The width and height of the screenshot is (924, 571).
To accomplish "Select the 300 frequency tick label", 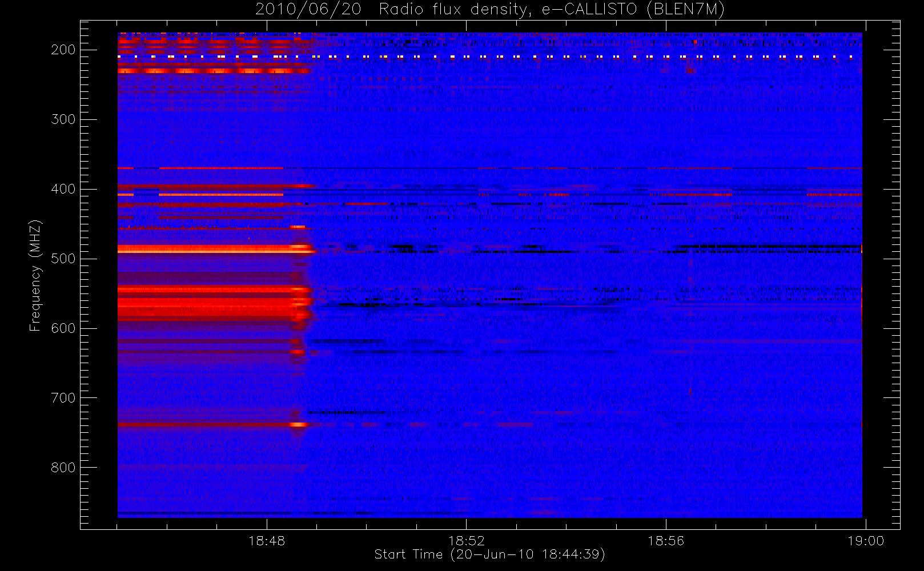I will tap(63, 119).
